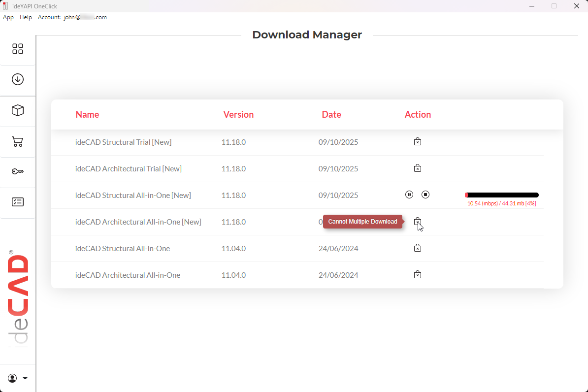Open the shopping cart sidebar icon
This screenshot has width=588, height=392.
(18, 141)
